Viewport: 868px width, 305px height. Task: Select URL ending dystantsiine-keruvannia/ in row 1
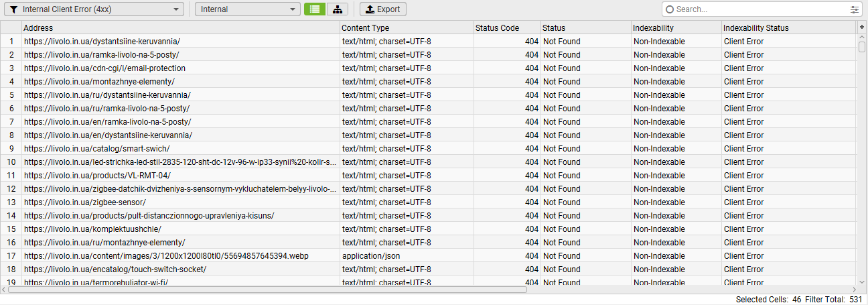coord(102,42)
